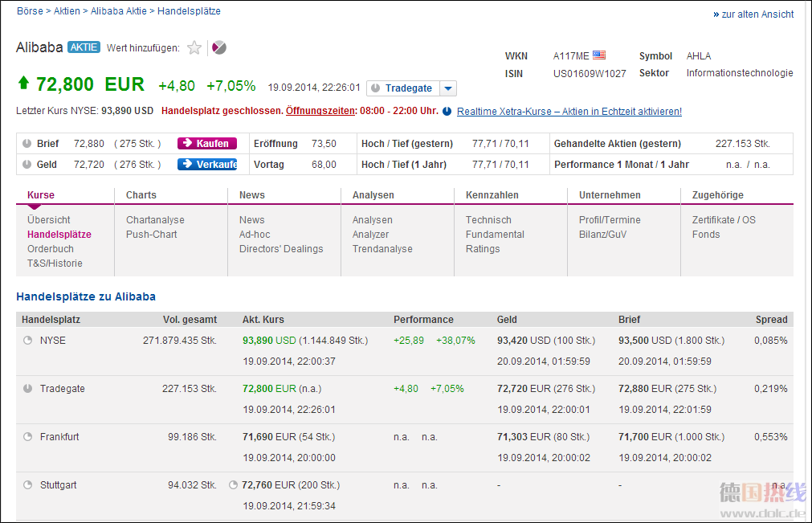Open the Kennzahlen tab
Image resolution: width=812 pixels, height=523 pixels.
click(x=492, y=194)
